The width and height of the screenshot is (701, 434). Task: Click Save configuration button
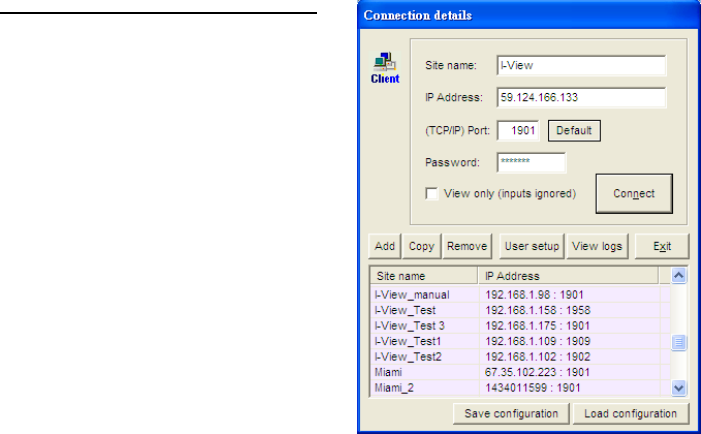point(511,414)
